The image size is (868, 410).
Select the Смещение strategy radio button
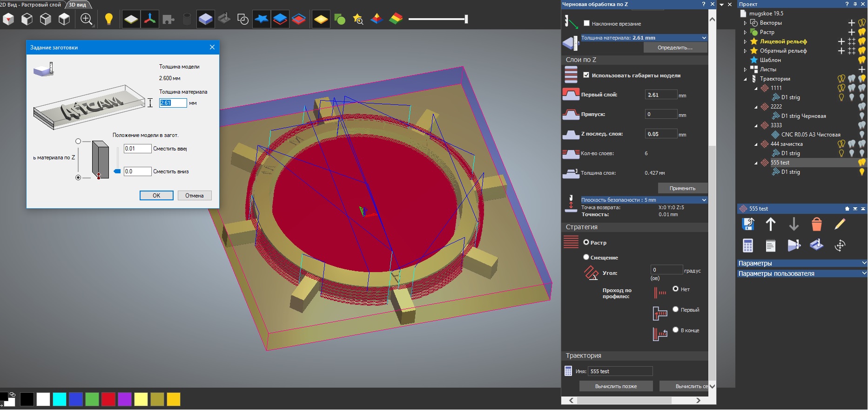coord(586,257)
